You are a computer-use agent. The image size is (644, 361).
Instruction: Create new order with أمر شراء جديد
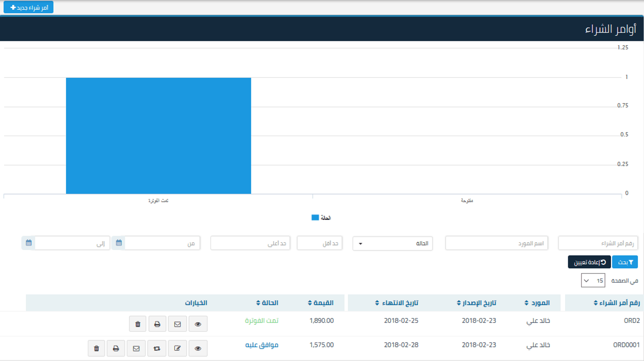29,8
